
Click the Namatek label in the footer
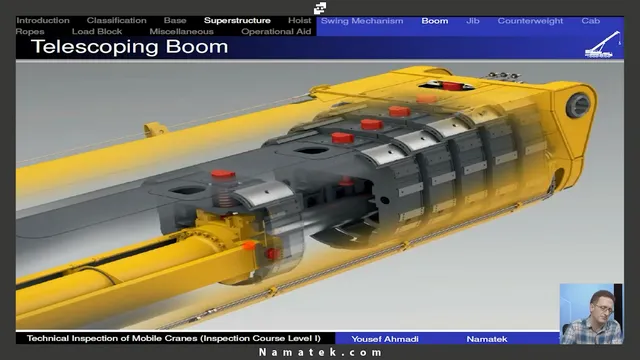point(487,339)
